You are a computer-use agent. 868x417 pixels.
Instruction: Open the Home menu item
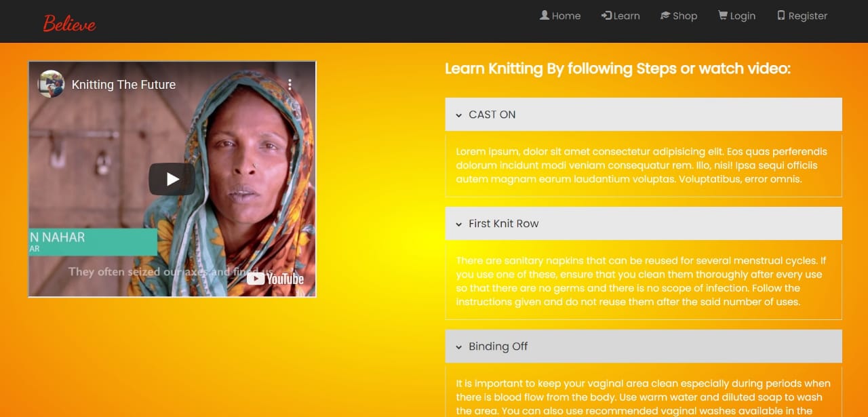(560, 16)
